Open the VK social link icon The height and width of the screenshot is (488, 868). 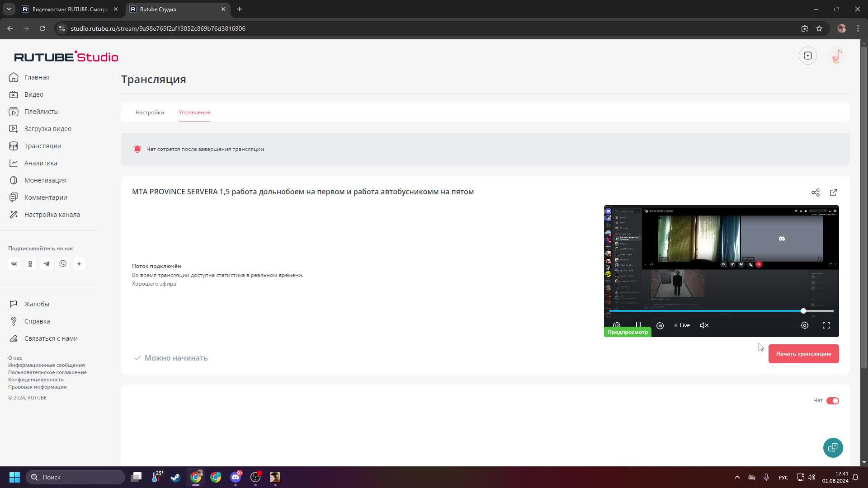pos(14,264)
